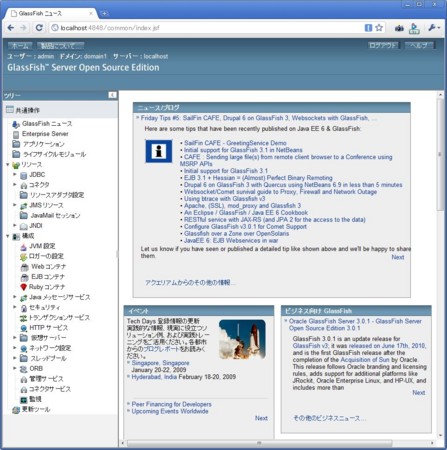447x450 pixels.
Task: Select コネクタサービス in the tree
Action: click(x=50, y=389)
